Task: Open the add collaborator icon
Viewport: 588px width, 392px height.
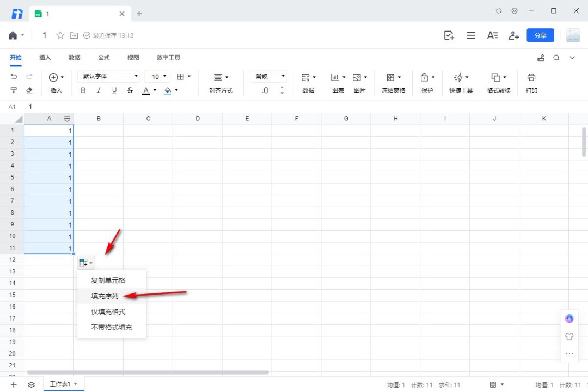Action: coord(513,35)
